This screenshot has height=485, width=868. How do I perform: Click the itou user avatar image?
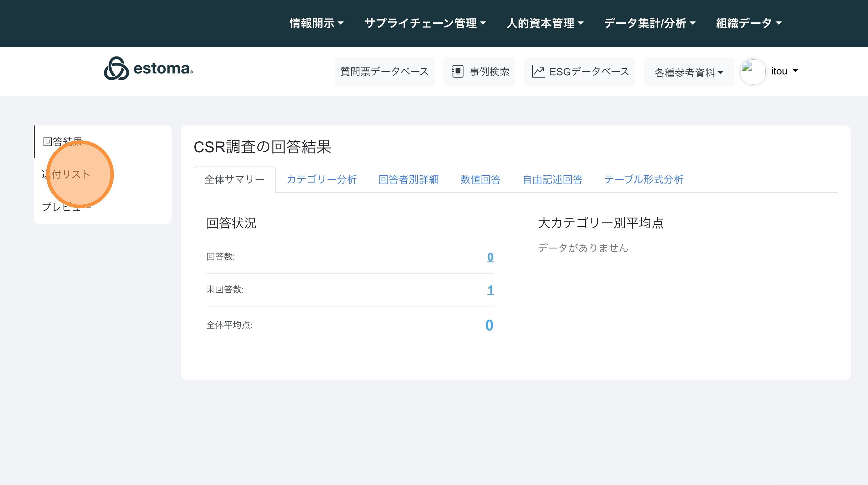(x=753, y=71)
